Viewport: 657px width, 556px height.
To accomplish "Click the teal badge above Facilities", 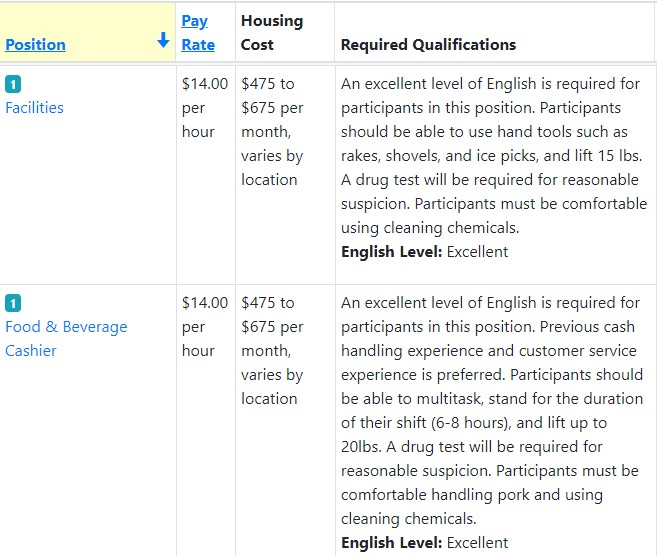I will pos(13,84).
